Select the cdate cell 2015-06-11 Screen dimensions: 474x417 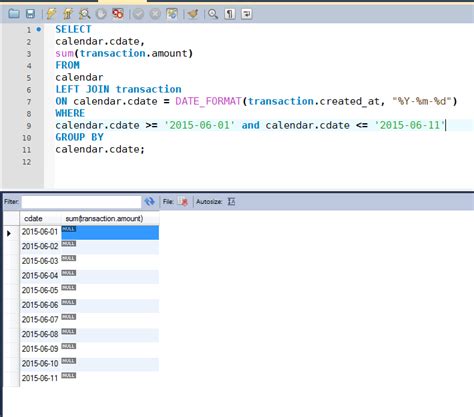click(40, 379)
